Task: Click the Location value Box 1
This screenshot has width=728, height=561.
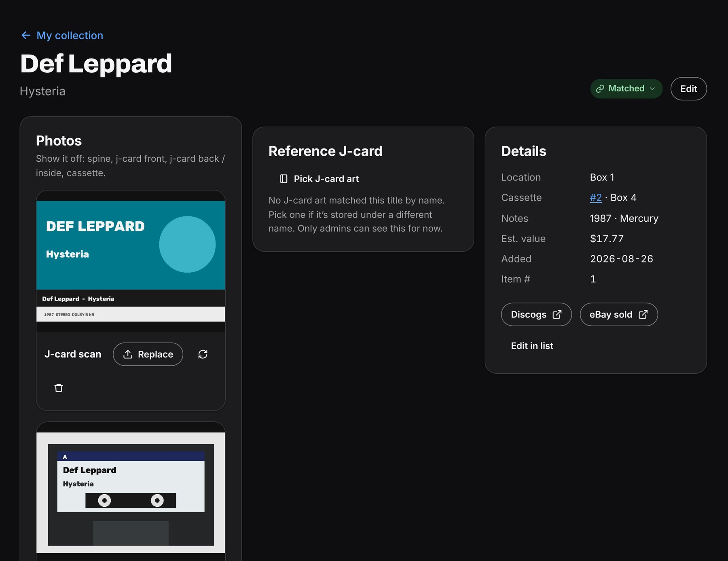Action: (602, 177)
